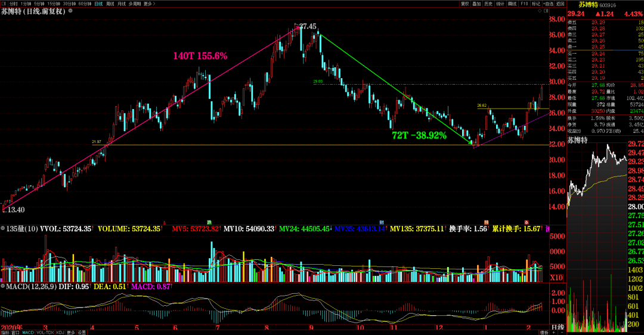
Task: Add stock to 自选 watchlist
Action: 549,4
